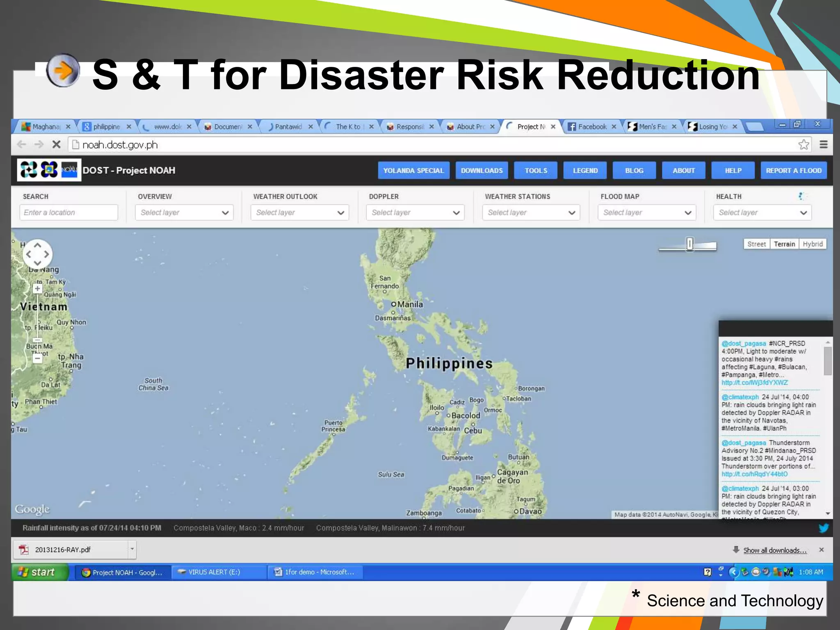Click the first @climatexph handle
This screenshot has height=630, width=840.
(x=740, y=397)
